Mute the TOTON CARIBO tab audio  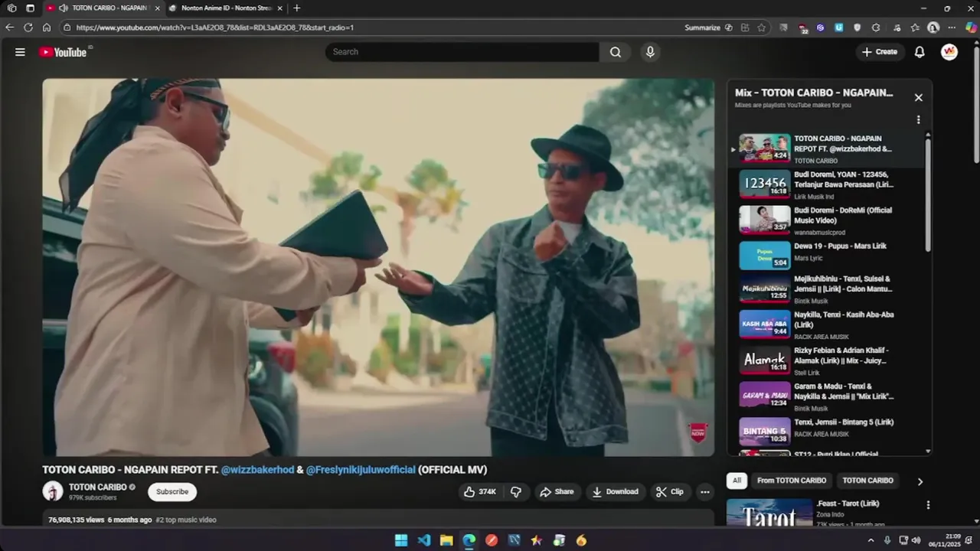point(63,8)
